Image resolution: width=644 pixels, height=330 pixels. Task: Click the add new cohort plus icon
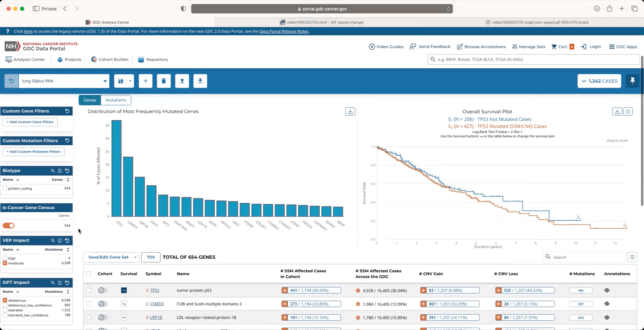coord(146,81)
